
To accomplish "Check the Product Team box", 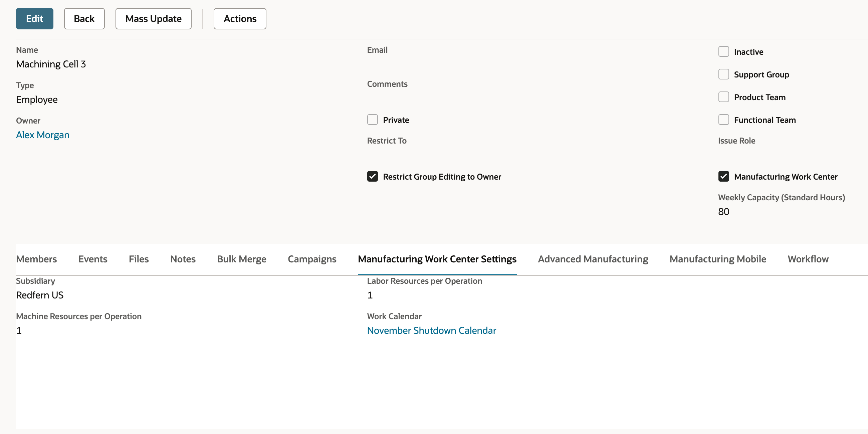I will tap(723, 97).
